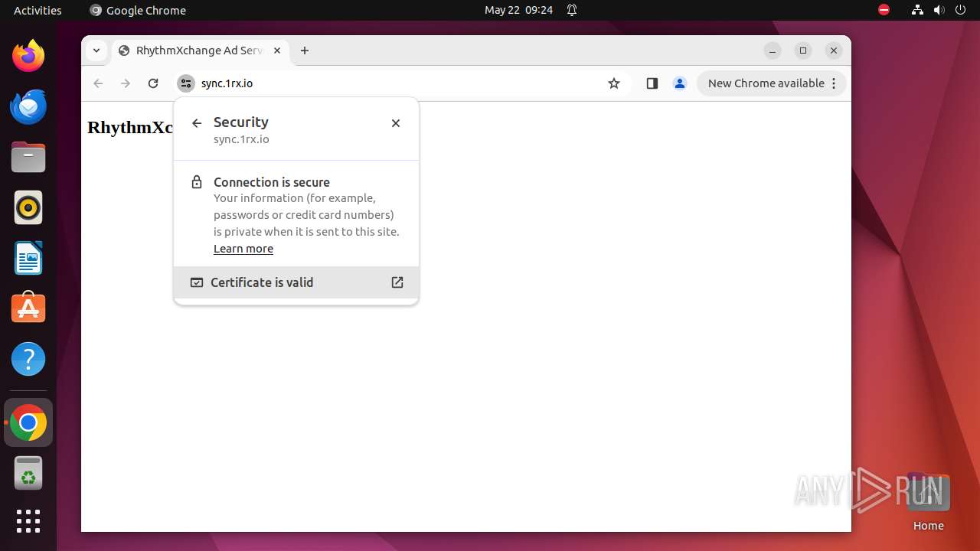
Task: Click the Security popup title
Action: (x=241, y=122)
